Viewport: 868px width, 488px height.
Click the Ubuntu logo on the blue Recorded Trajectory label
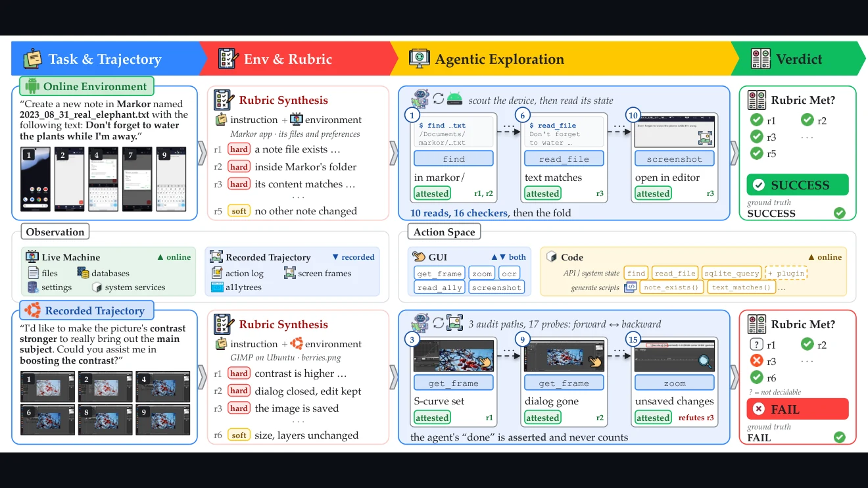pyautogui.click(x=33, y=310)
